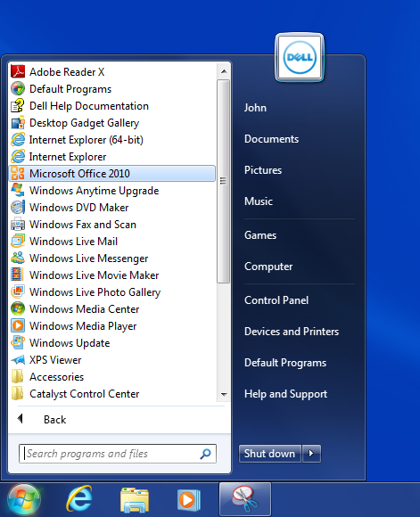The width and height of the screenshot is (420, 517).
Task: Click the Adobe Reader X icon
Action: [18, 71]
